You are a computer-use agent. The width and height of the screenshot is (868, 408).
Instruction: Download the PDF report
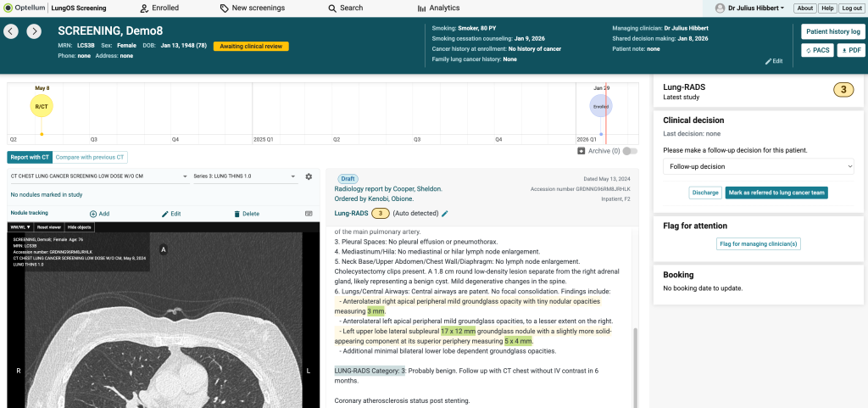[x=851, y=50]
